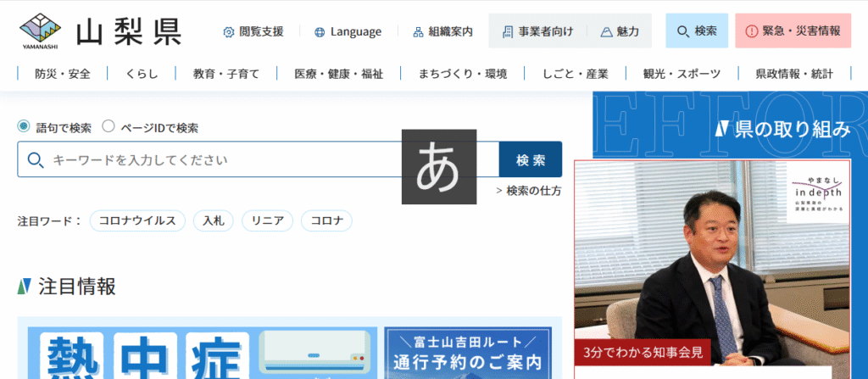Image resolution: width=868 pixels, height=379 pixels.
Task: Click the light blue 検索 header button
Action: [x=697, y=31]
